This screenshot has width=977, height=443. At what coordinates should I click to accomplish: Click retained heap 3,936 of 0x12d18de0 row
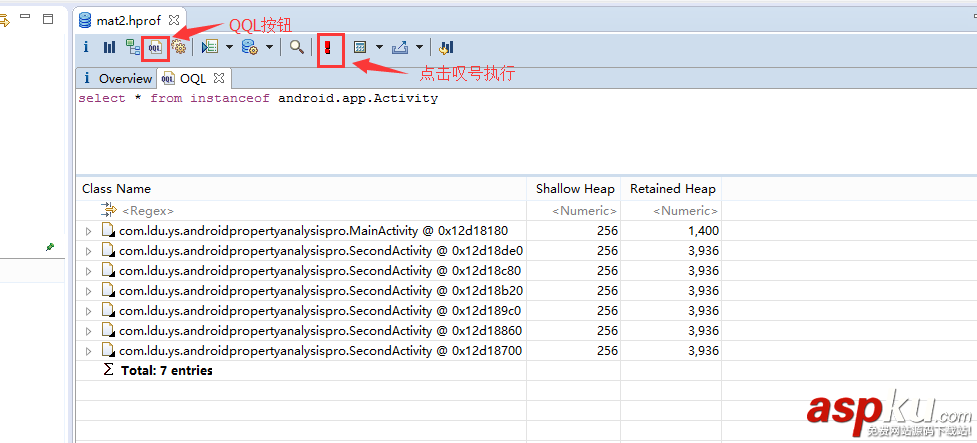click(703, 251)
